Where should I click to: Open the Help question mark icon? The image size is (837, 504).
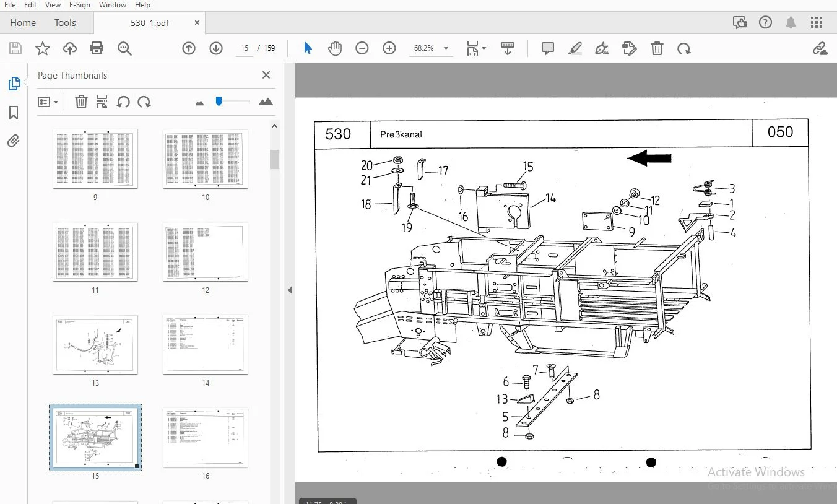[x=765, y=23]
